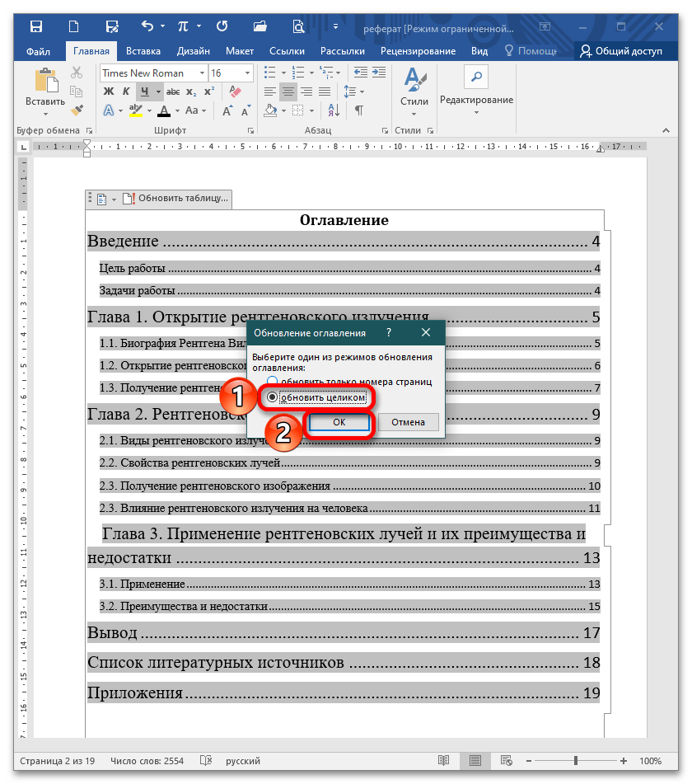The height and width of the screenshot is (784, 692).
Task: Click the Format Painter brush icon
Action: pyautogui.click(x=77, y=110)
